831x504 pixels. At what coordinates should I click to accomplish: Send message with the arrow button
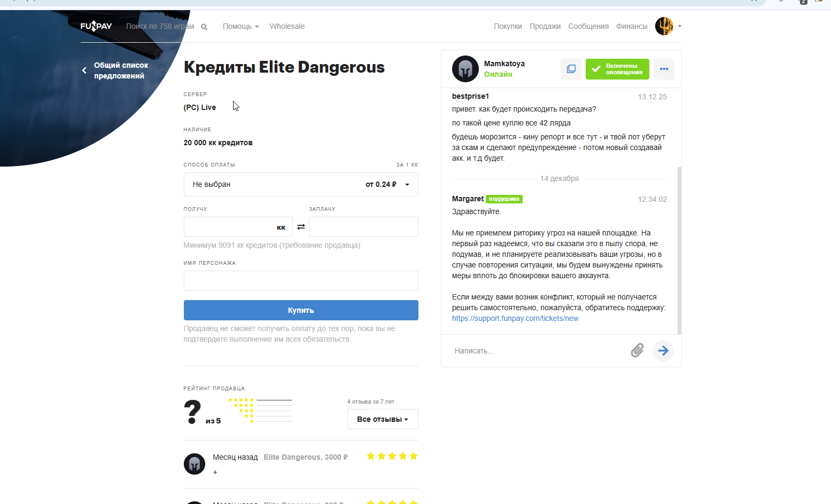(663, 350)
